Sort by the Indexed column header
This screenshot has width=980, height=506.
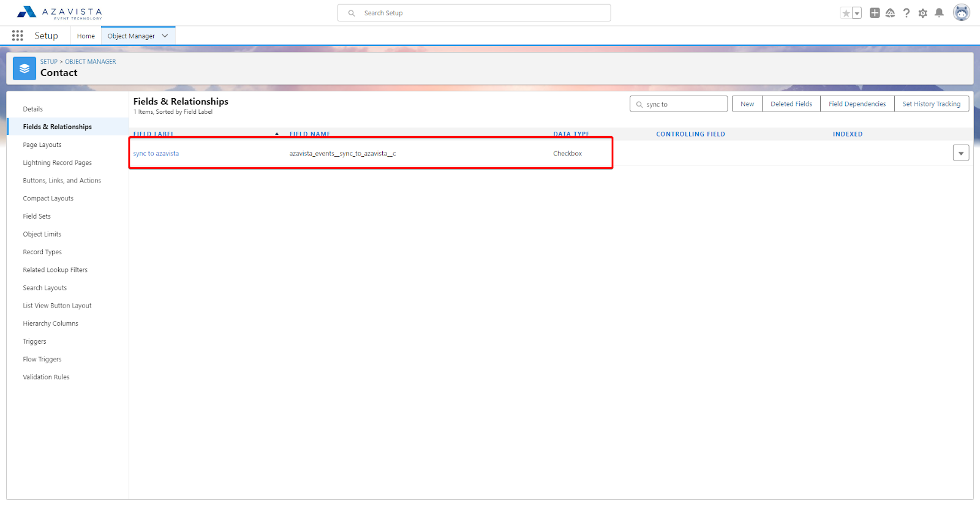tap(848, 134)
